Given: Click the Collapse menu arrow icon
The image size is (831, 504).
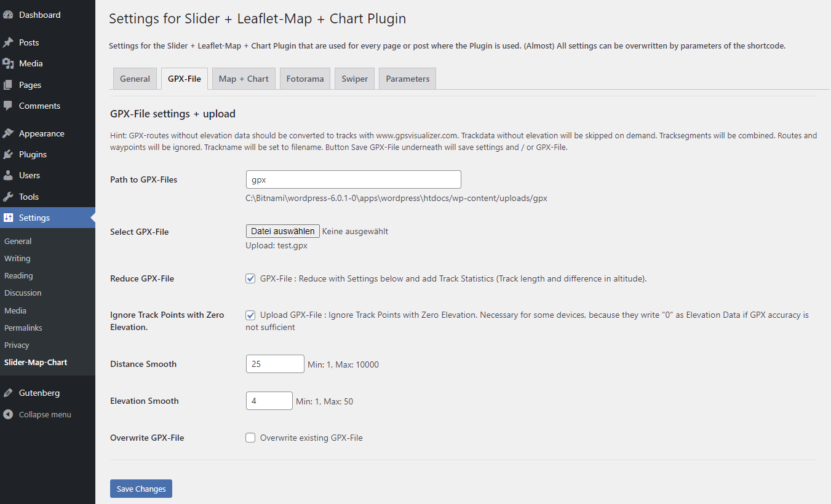Looking at the screenshot, I should pos(8,414).
